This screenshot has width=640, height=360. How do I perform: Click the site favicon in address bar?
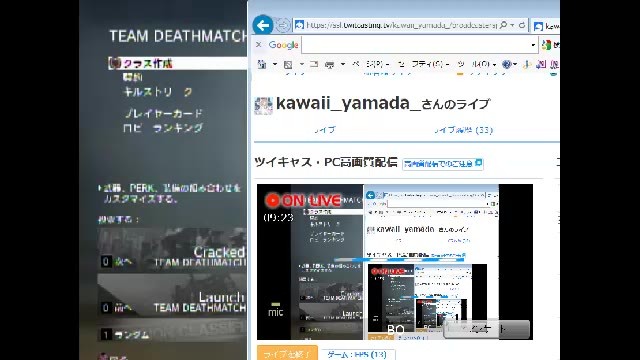pyautogui.click(x=299, y=25)
